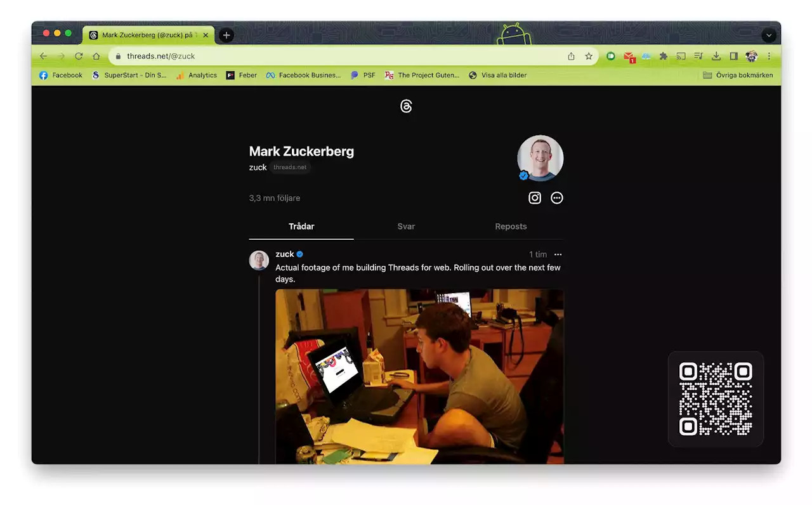Select the Mark Zuckerberg browser tab
The width and height of the screenshot is (812, 505).
[148, 36]
